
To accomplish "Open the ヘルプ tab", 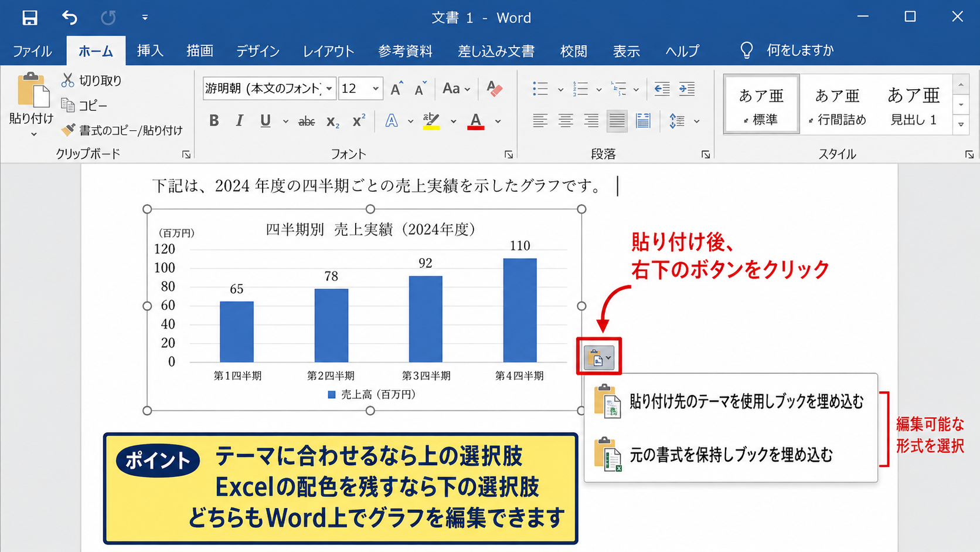I will [682, 51].
